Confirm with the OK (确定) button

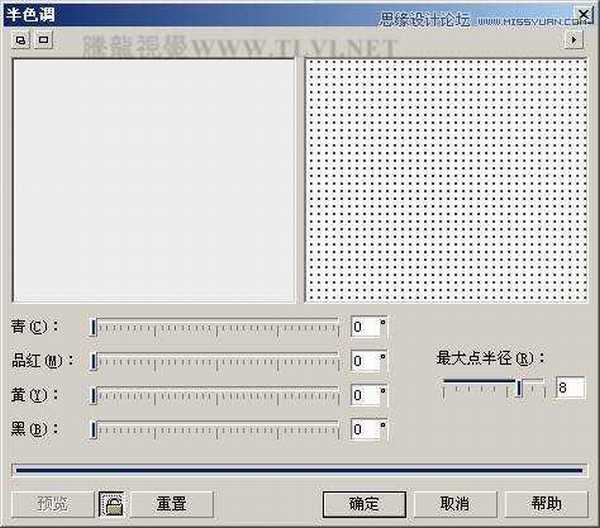coord(364,503)
